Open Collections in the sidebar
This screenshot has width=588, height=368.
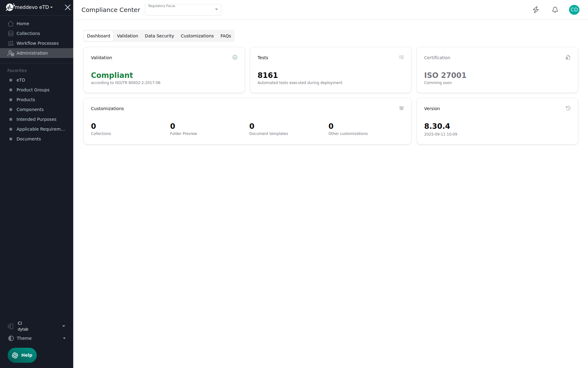point(28,33)
